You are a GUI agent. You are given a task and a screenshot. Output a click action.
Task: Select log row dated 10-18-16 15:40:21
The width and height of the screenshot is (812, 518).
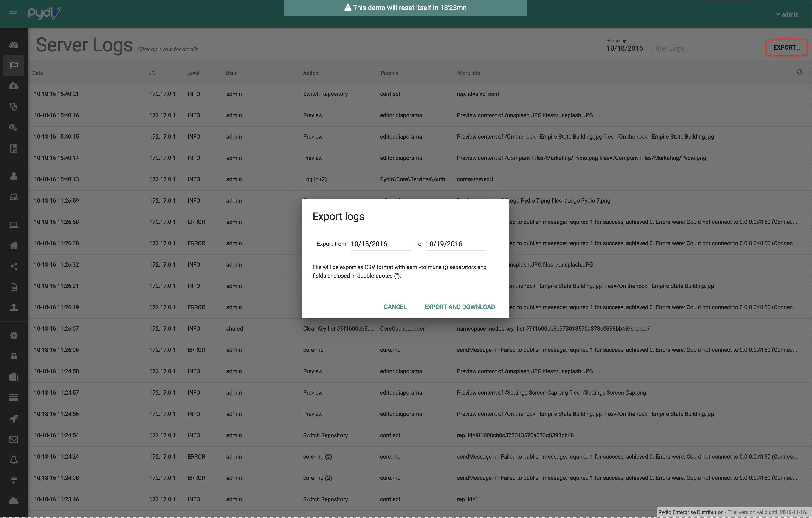[x=420, y=94]
